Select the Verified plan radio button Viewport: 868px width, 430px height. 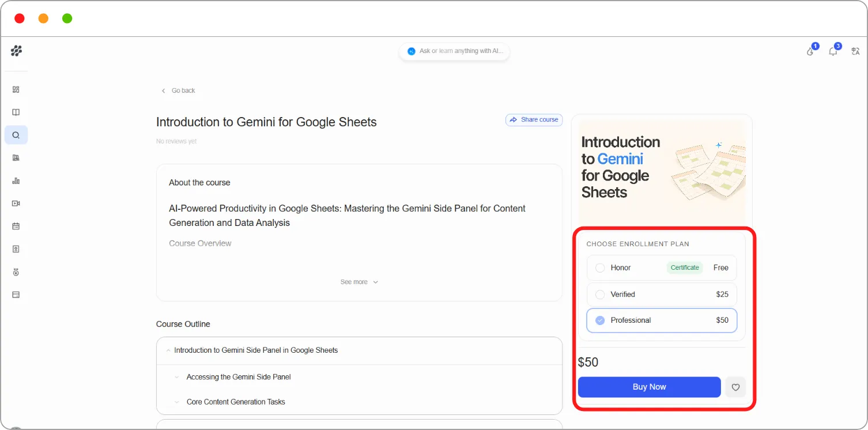coord(600,294)
